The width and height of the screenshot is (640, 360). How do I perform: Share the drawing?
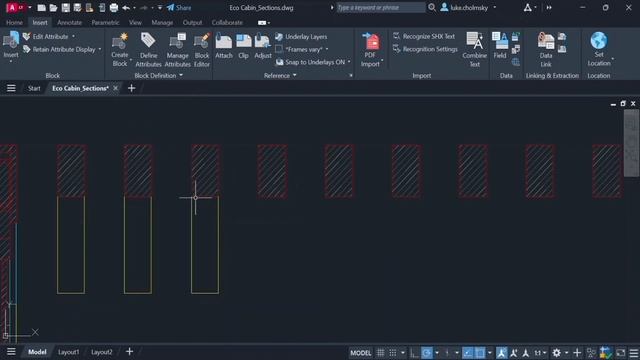tap(179, 7)
